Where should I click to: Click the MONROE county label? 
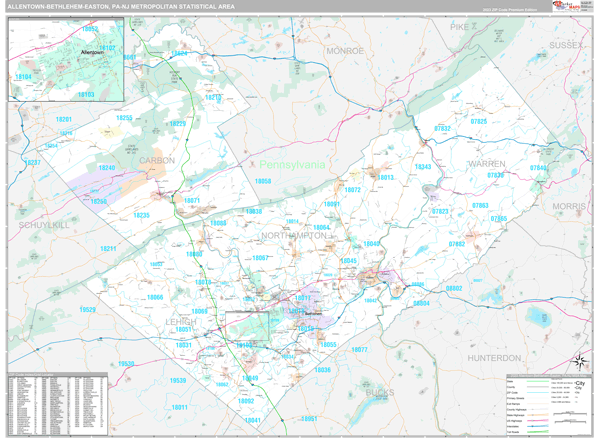[345, 51]
